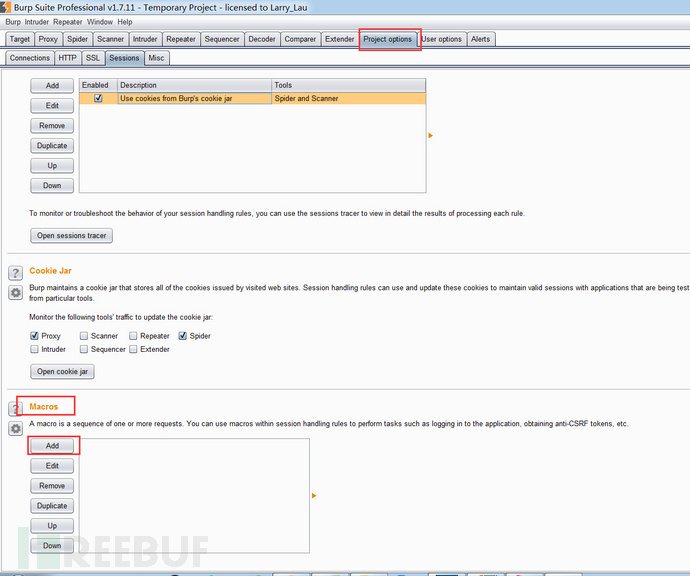Add a new macro
The image size is (690, 576).
click(x=52, y=446)
